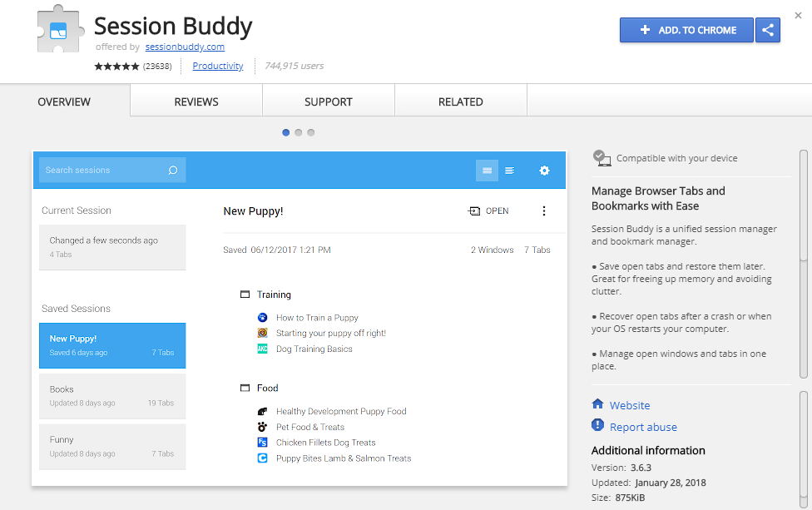Click the share icon button
This screenshot has width=812, height=510.
coord(768,30)
